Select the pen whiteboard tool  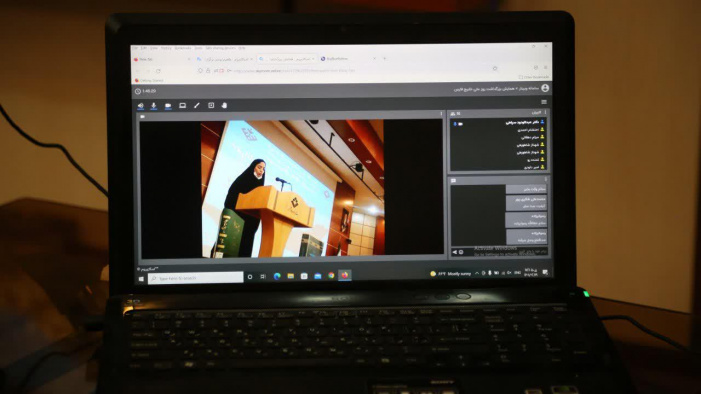pyautogui.click(x=197, y=106)
